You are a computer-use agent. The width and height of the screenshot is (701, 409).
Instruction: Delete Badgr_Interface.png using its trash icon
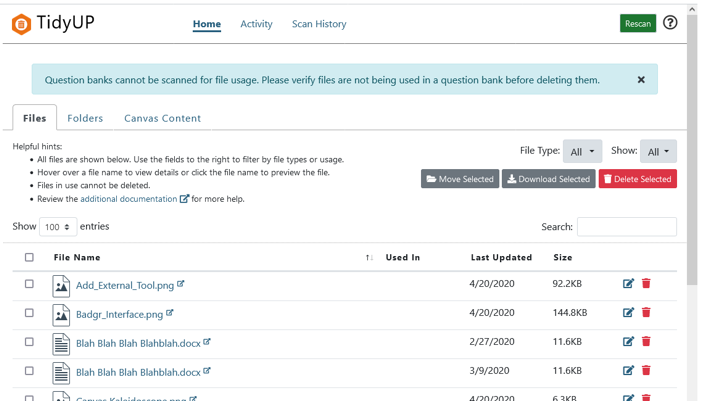point(646,313)
